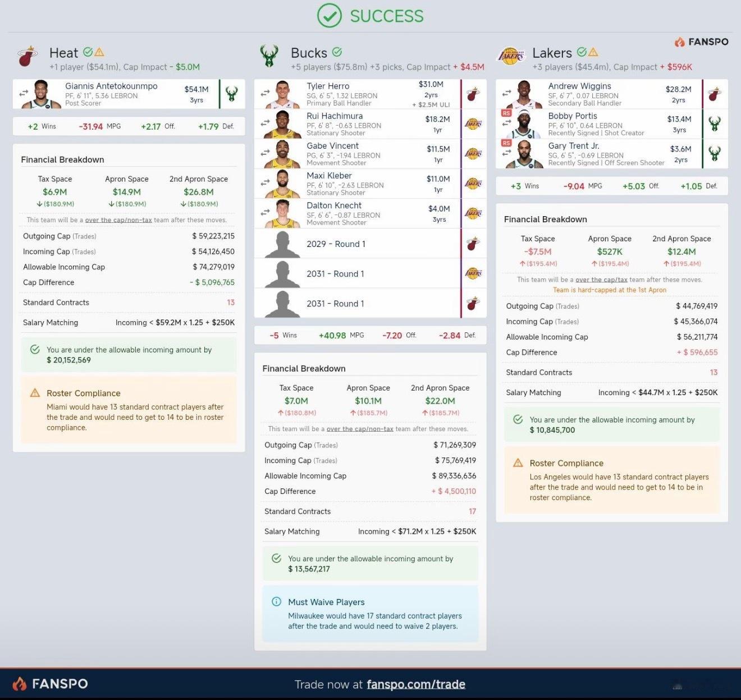Click the Bobby Portis player name
The image size is (741, 700).
coord(573,116)
